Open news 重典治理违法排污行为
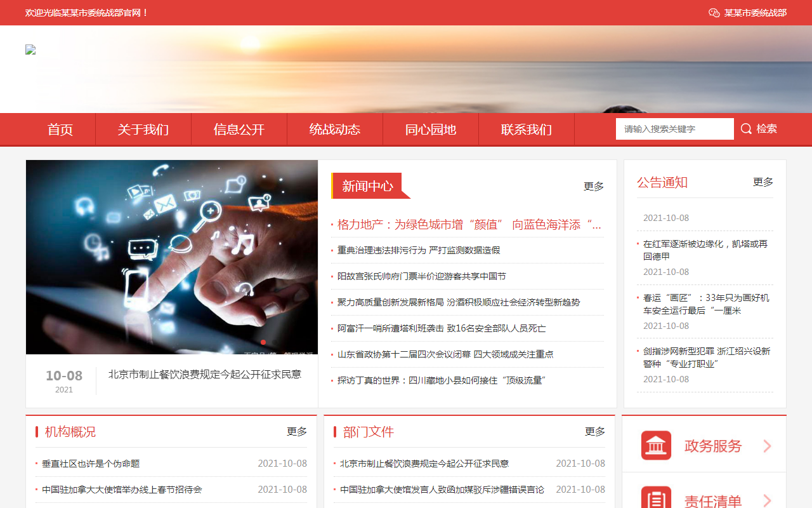Viewport: 812px width, 508px height. (419, 250)
